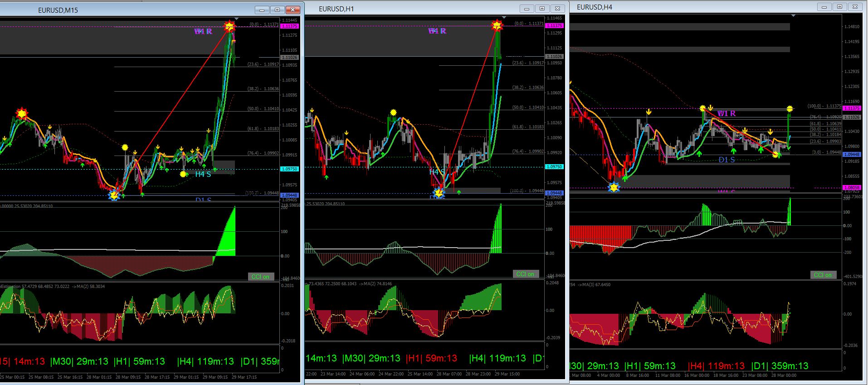Click the red starburst at the M15 chart peak
This screenshot has width=868, height=385.
pos(230,26)
